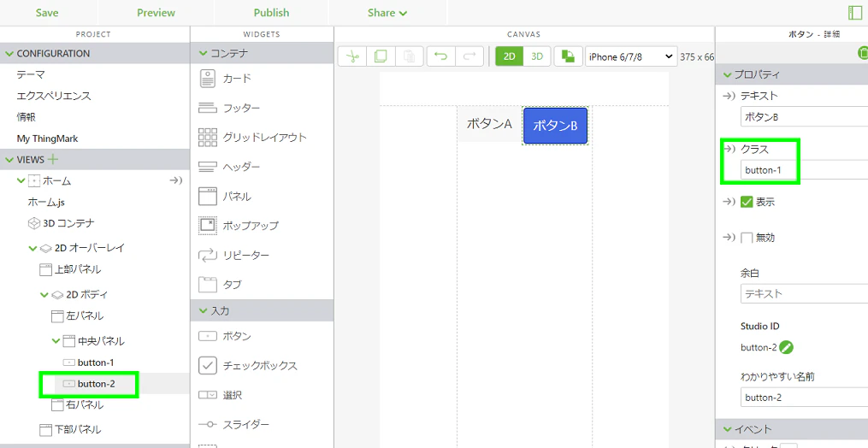Screen dimensions: 868x448
Task: Open My ThingMark configuration
Action: tap(47, 139)
